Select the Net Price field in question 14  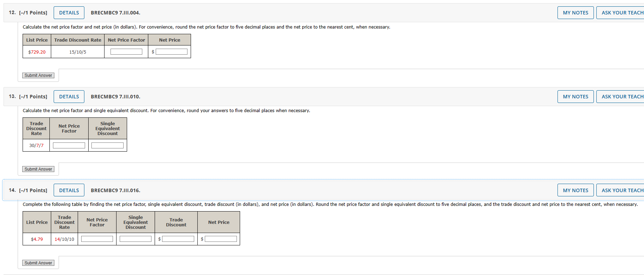coord(220,239)
